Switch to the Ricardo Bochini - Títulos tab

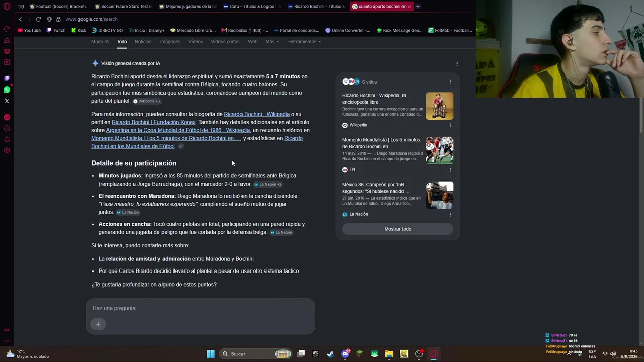coord(315,6)
